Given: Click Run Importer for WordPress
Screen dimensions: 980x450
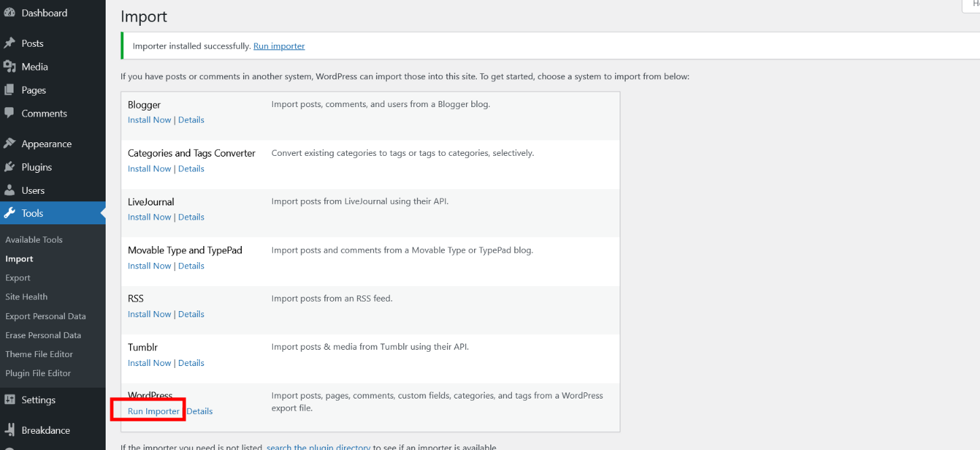Looking at the screenshot, I should [x=154, y=411].
